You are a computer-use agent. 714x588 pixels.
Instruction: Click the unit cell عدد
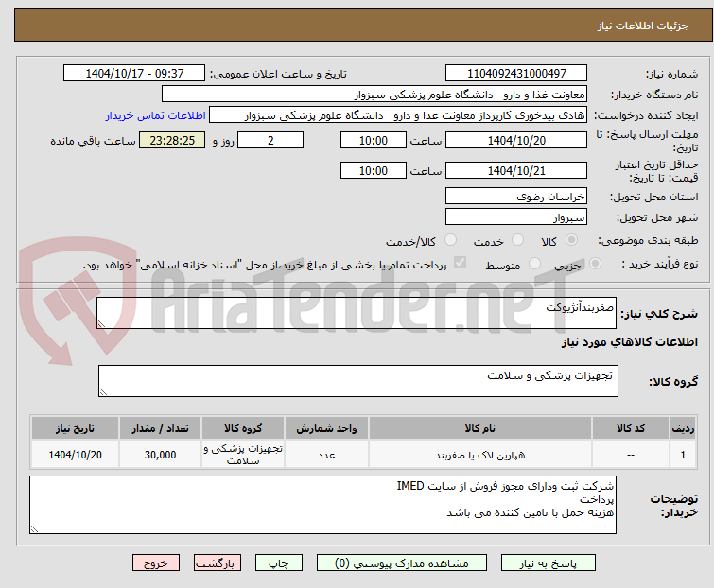tap(326, 455)
